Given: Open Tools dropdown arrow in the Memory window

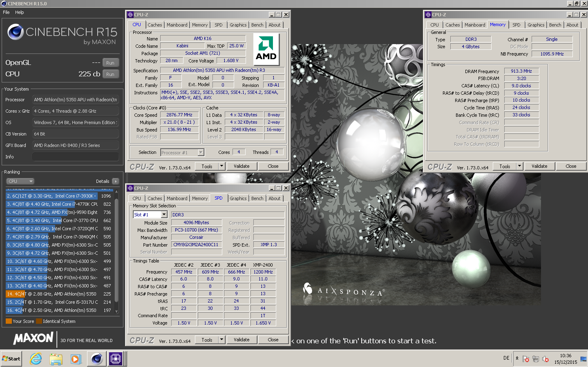Looking at the screenshot, I should point(519,166).
